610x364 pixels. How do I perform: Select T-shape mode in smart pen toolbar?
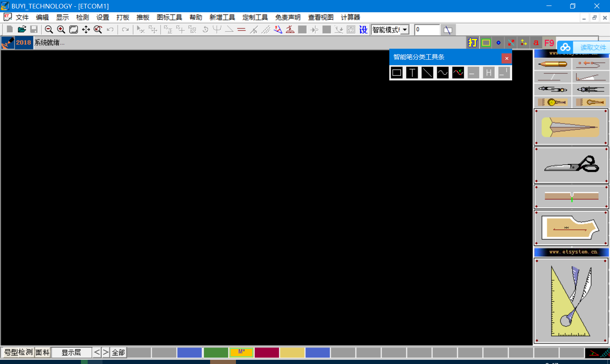pyautogui.click(x=412, y=73)
